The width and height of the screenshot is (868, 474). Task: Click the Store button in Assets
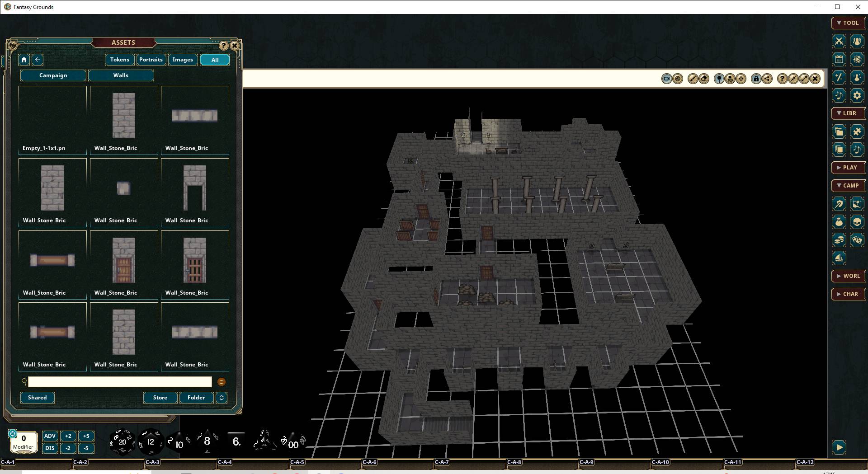(x=160, y=398)
